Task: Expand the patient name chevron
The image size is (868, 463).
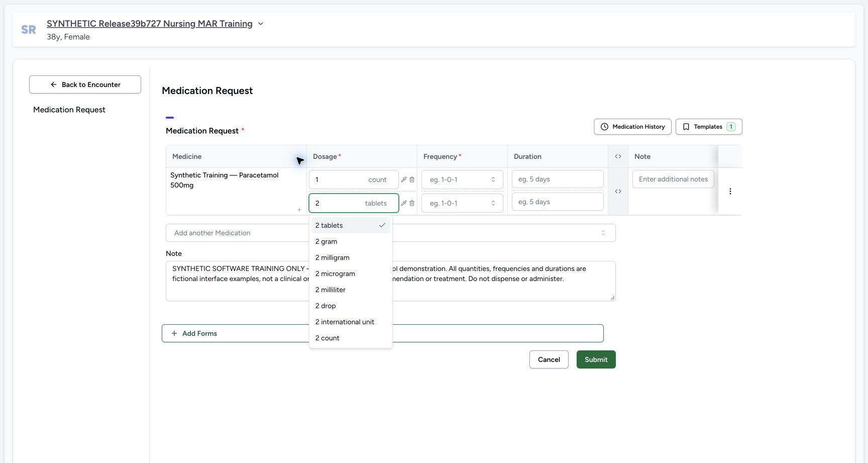Action: [261, 24]
